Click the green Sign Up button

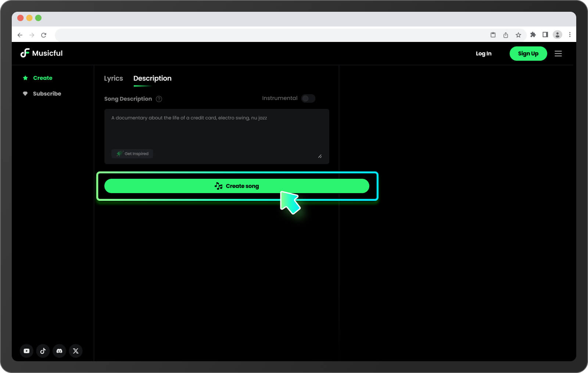(x=528, y=54)
